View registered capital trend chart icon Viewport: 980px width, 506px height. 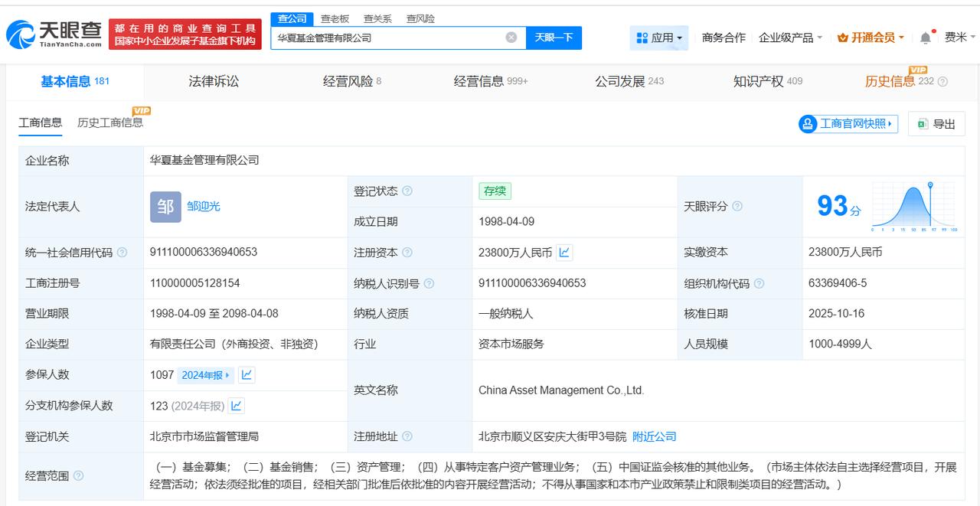564,252
